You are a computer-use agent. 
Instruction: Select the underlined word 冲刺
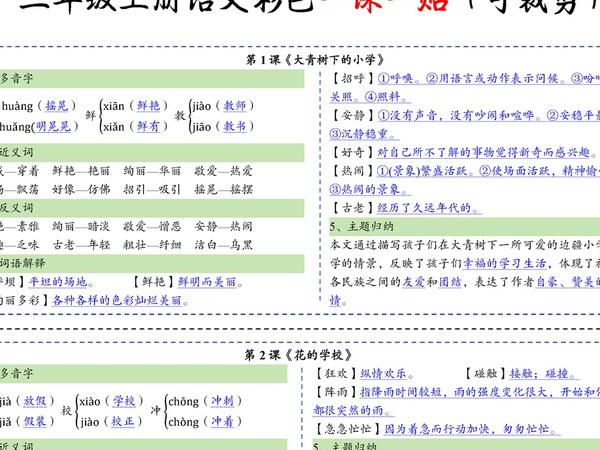222,401
